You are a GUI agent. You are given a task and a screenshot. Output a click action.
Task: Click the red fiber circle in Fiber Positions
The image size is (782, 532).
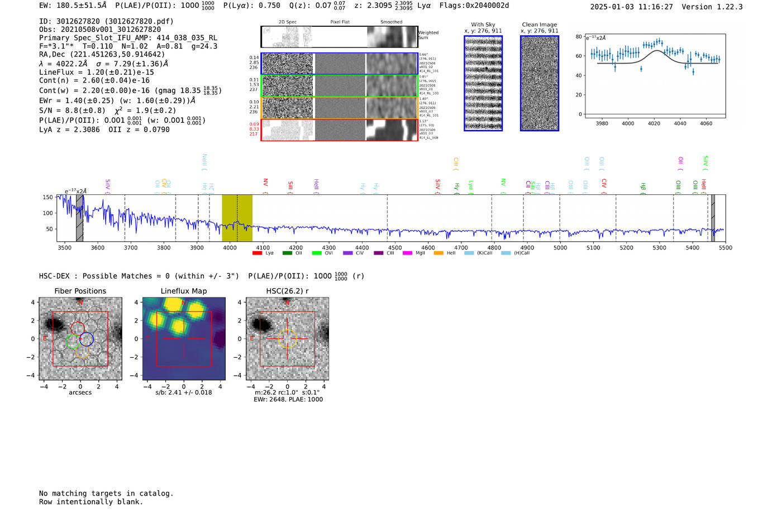click(x=78, y=329)
